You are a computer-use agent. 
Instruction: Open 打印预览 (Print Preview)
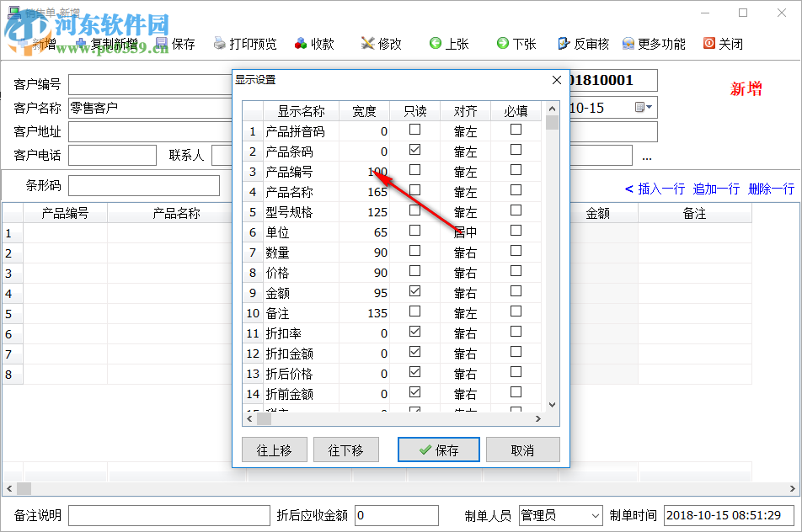tap(244, 43)
